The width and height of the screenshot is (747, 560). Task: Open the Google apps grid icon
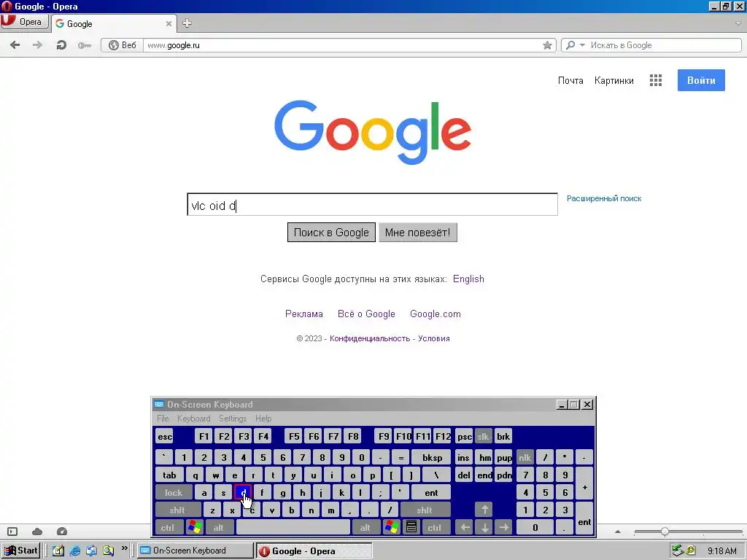pos(656,80)
